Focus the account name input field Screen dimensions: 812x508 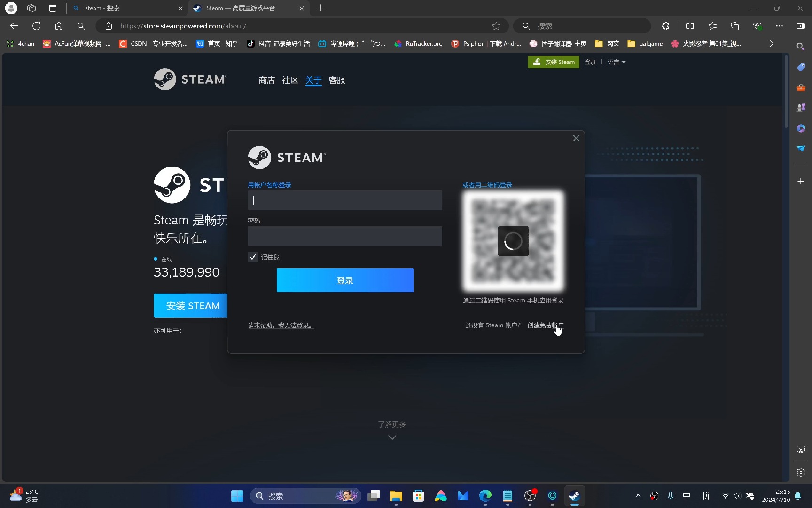pyautogui.click(x=345, y=200)
